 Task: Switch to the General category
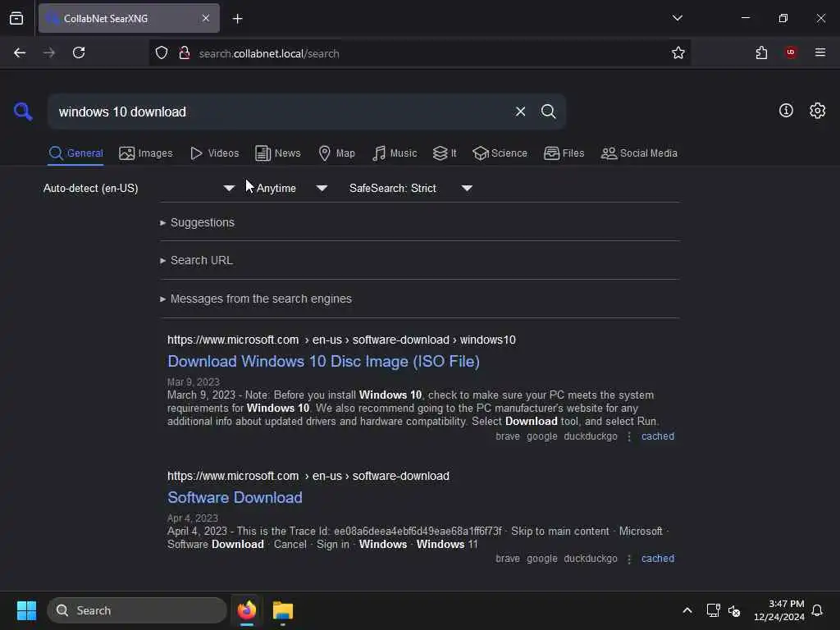coord(75,153)
